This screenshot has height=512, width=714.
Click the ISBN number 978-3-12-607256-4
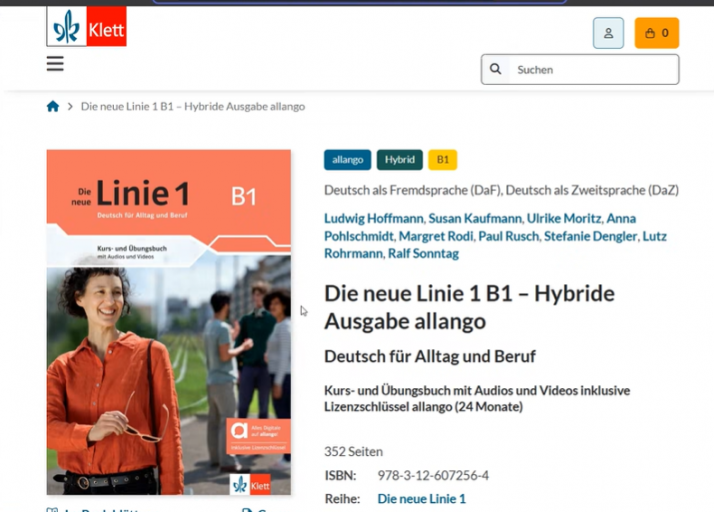pyautogui.click(x=433, y=476)
